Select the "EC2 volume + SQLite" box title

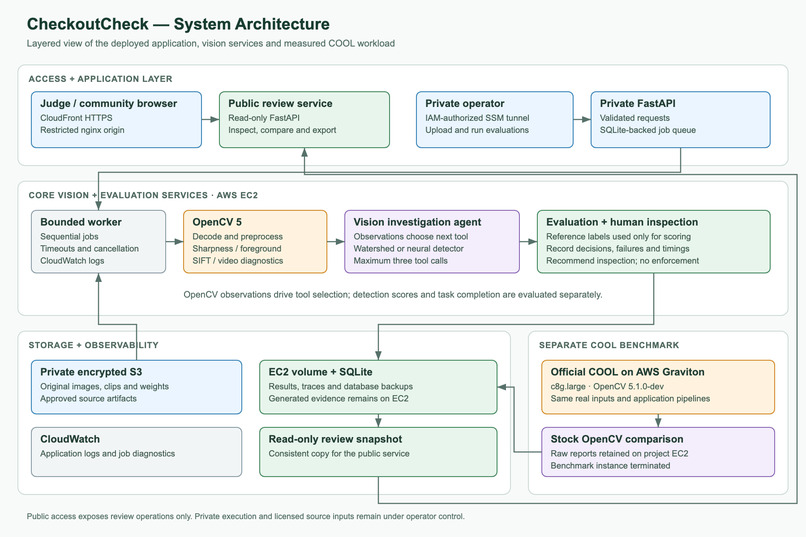pos(320,372)
